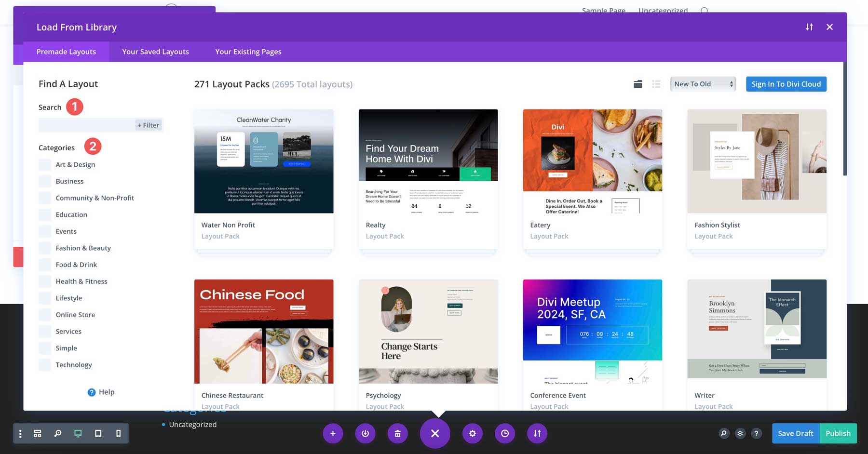Click the large purple X collapse button
The width and height of the screenshot is (868, 454).
[435, 433]
